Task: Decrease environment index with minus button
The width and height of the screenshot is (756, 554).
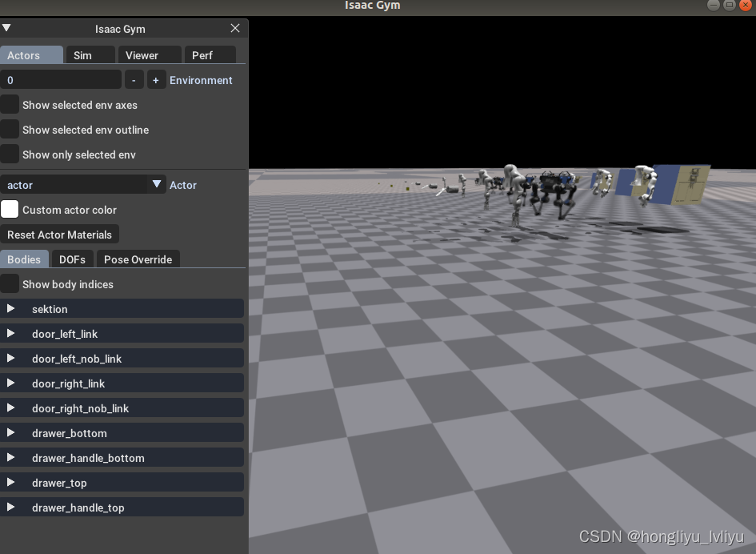Action: tap(134, 79)
